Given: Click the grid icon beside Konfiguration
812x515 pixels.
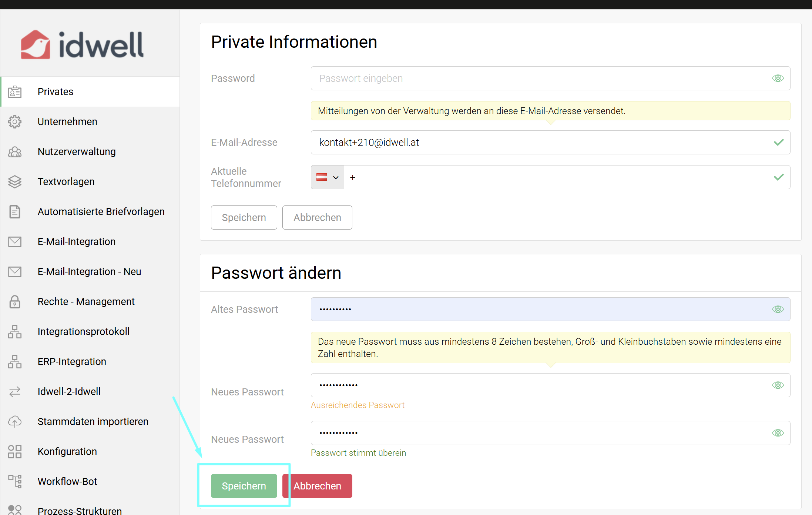Looking at the screenshot, I should [15, 452].
